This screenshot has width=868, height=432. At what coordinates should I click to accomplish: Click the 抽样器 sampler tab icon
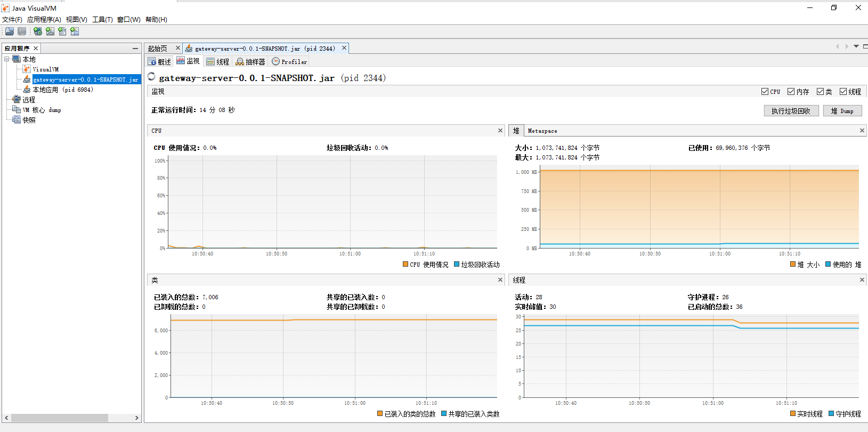(240, 62)
